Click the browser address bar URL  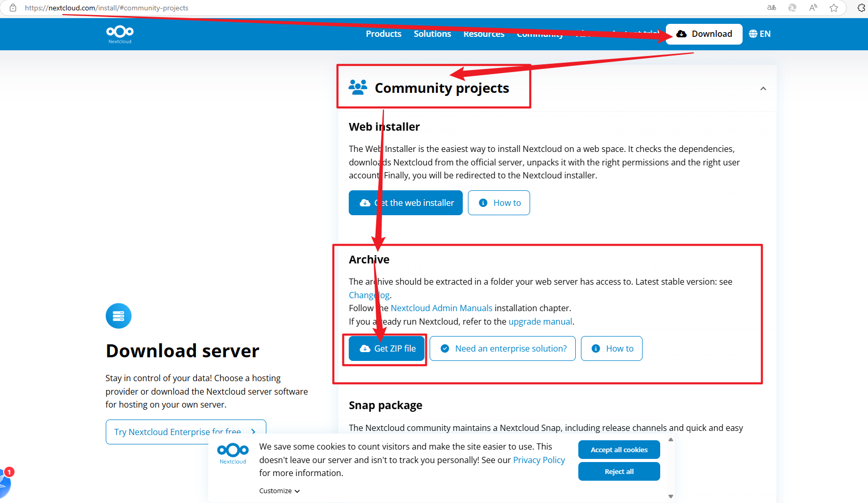[x=107, y=8]
